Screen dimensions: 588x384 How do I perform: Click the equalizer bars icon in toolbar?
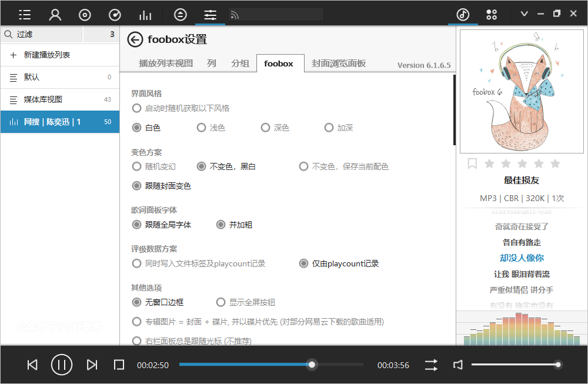[145, 15]
